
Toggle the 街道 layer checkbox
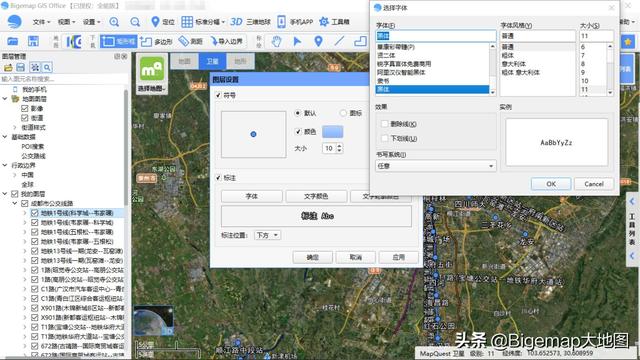coord(24,118)
